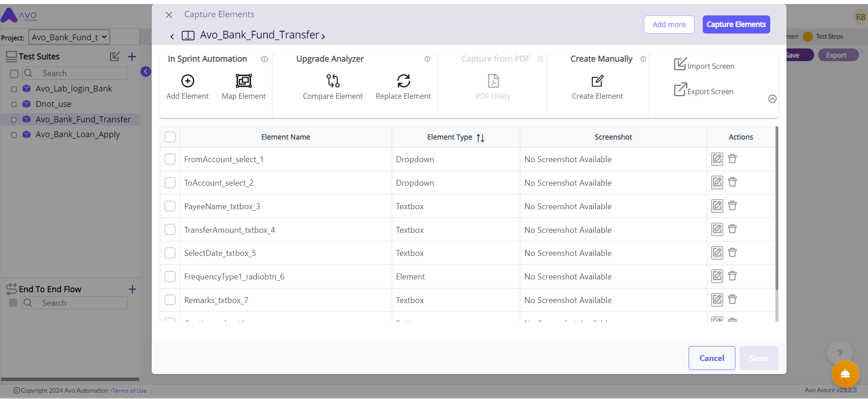Open the Project dropdown
This screenshot has width=868, height=399.
pyautogui.click(x=69, y=37)
